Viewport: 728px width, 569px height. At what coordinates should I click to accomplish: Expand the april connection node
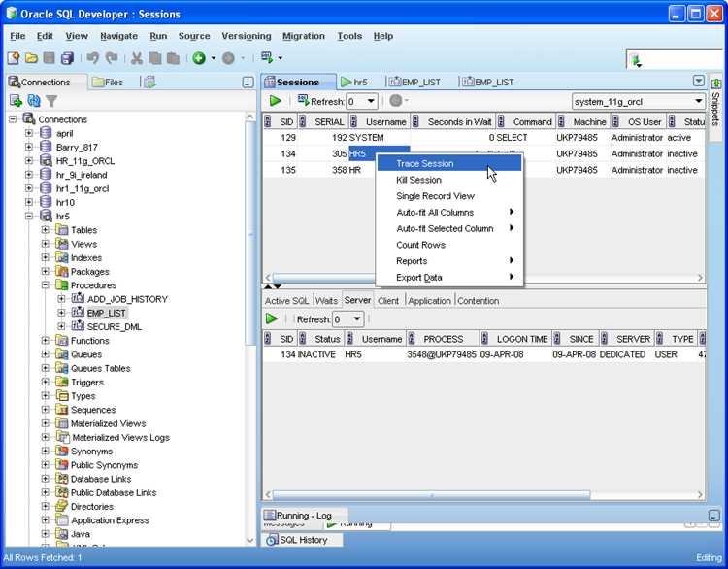coord(29,133)
